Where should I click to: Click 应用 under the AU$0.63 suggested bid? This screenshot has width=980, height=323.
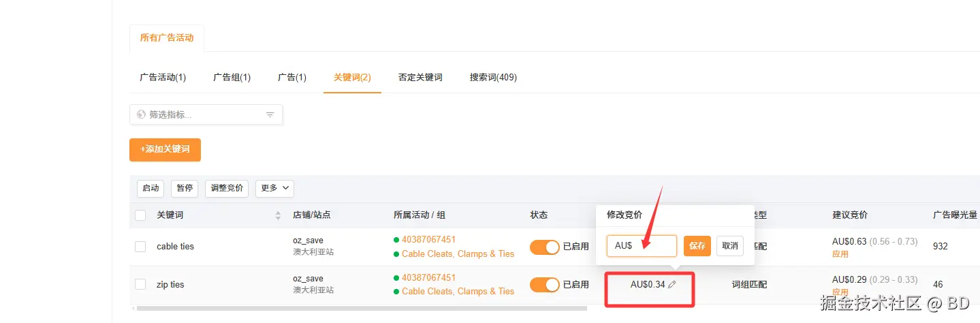[840, 253]
